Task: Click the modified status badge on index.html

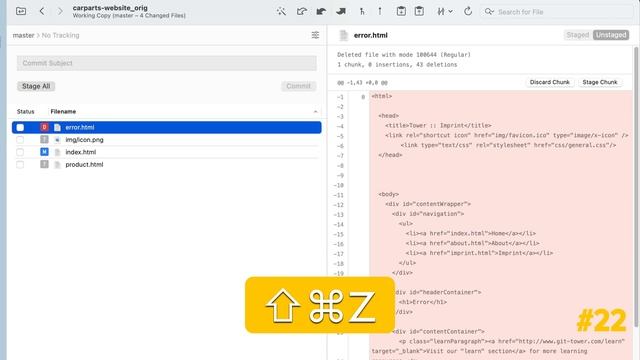Action: point(44,152)
